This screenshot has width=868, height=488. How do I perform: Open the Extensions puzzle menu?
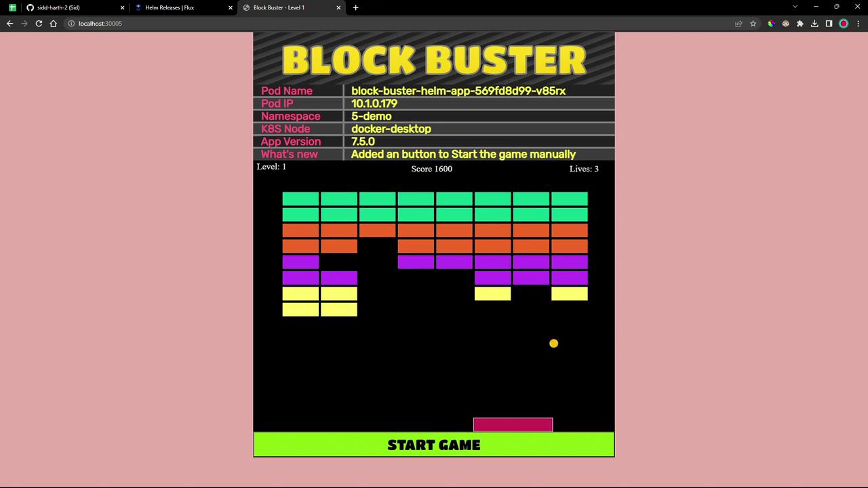pyautogui.click(x=800, y=24)
